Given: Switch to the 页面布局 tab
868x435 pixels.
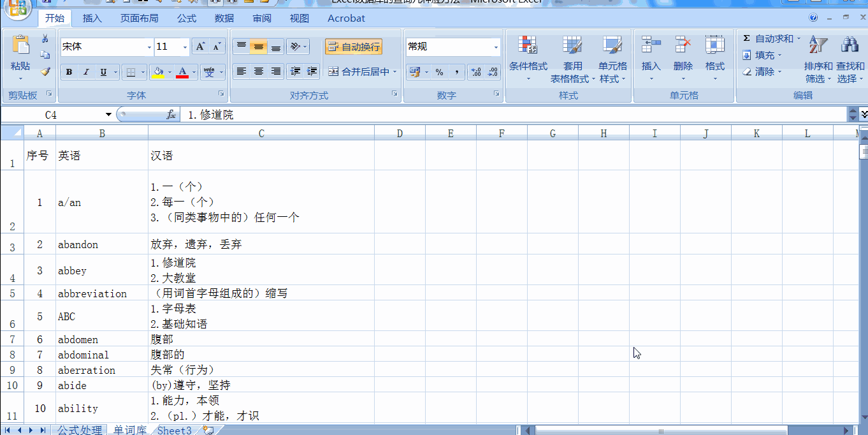Looking at the screenshot, I should click(x=140, y=18).
